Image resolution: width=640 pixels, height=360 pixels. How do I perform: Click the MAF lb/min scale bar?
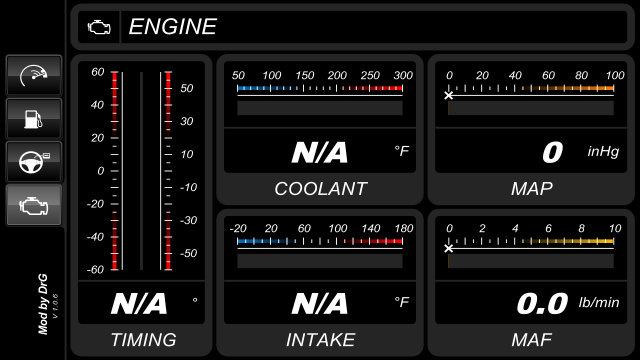pyautogui.click(x=531, y=241)
